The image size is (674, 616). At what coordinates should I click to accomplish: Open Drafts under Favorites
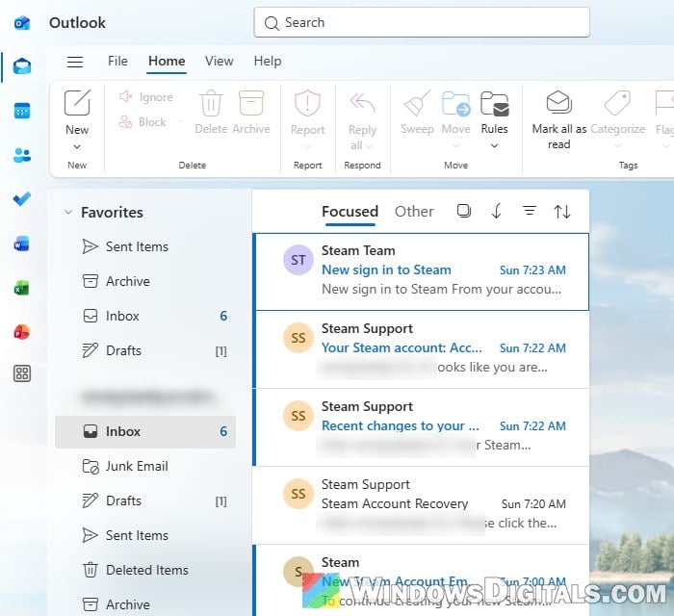(x=146, y=350)
